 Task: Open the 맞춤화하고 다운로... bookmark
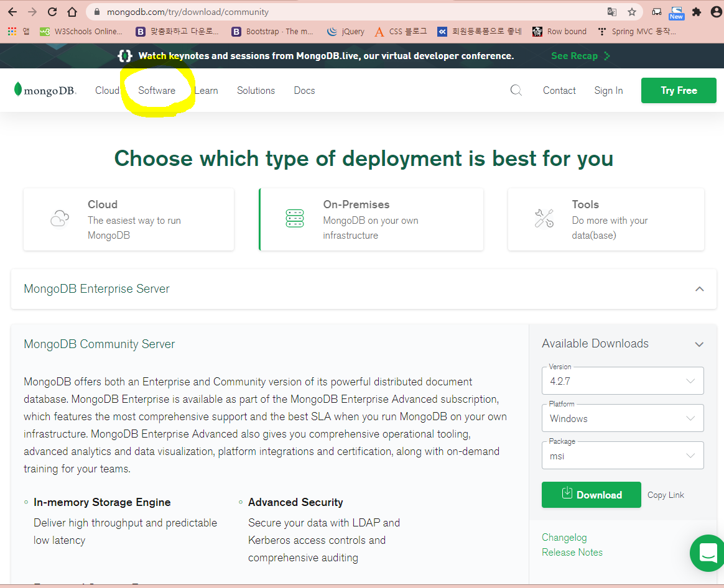click(x=177, y=31)
